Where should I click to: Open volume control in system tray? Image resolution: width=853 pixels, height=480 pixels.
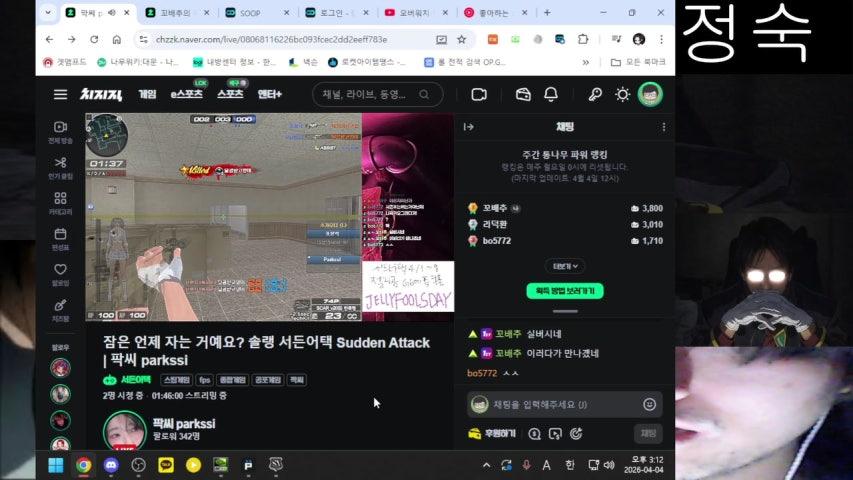tap(609, 465)
